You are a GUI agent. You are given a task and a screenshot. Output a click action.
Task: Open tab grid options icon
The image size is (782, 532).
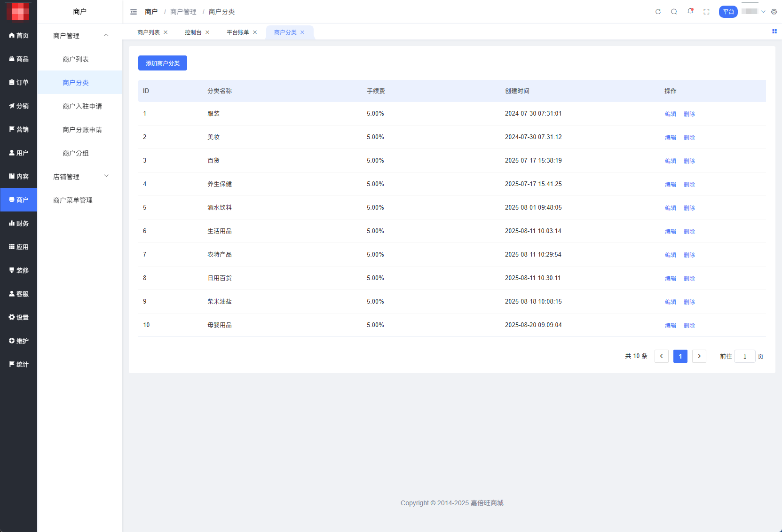774,31
